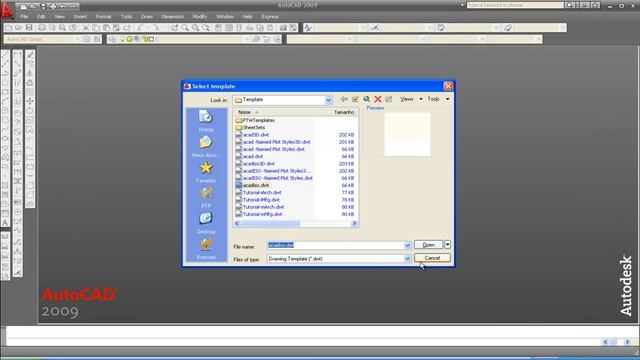
Task: Click the Paste icon in Standard toolbar
Action: coord(106,28)
